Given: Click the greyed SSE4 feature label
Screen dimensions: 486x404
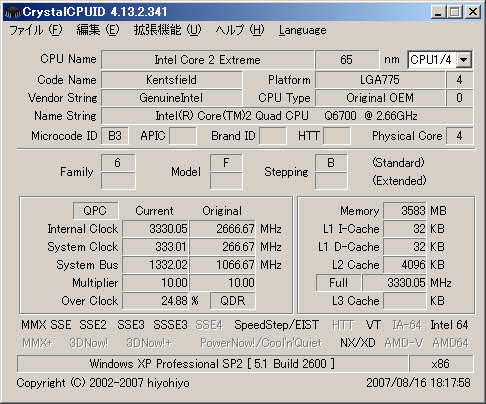Looking at the screenshot, I should coord(209,325).
